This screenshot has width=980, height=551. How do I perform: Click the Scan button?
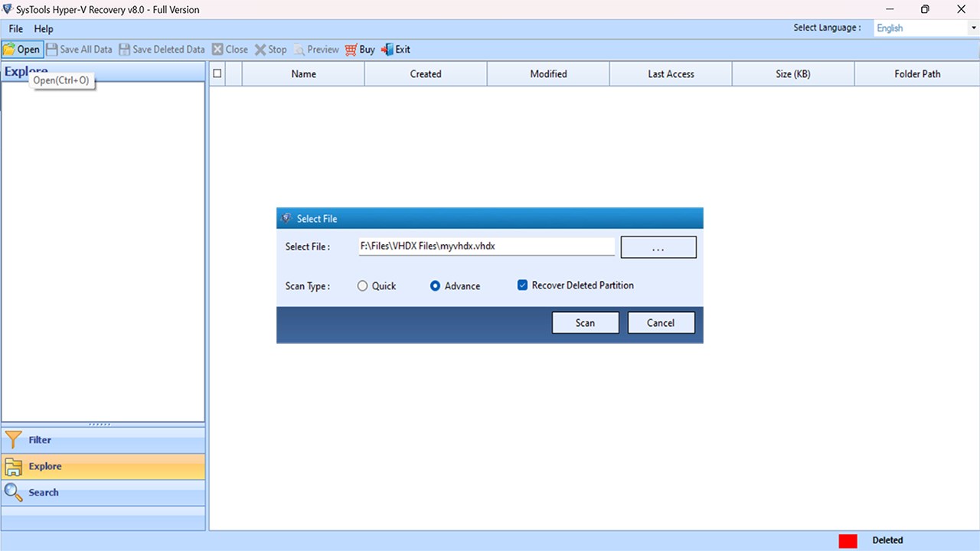tap(585, 323)
